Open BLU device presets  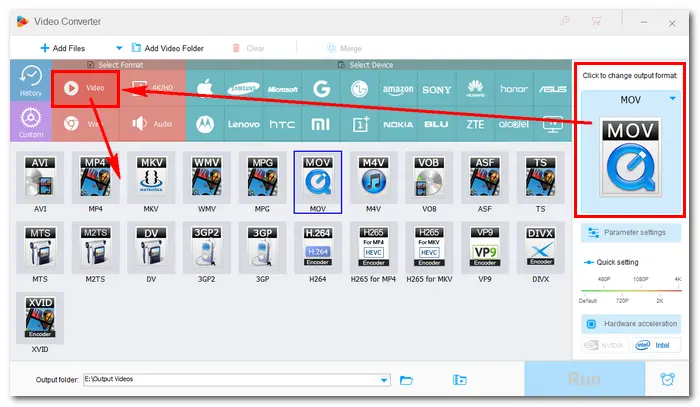point(437,124)
